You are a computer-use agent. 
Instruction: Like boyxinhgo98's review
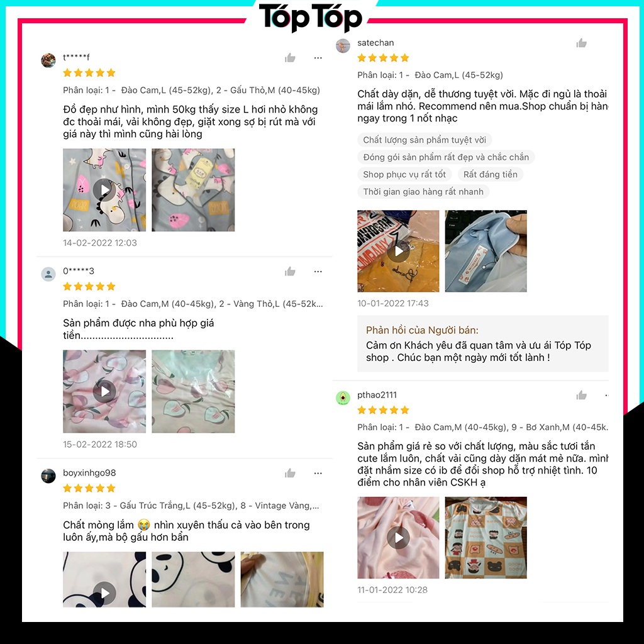click(x=290, y=473)
